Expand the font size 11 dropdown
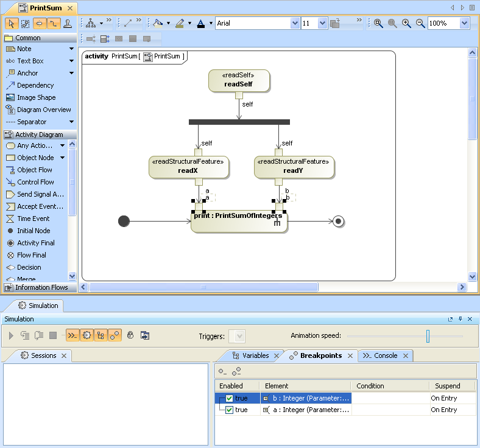Image resolution: width=480 pixels, height=448 pixels. 322,23
